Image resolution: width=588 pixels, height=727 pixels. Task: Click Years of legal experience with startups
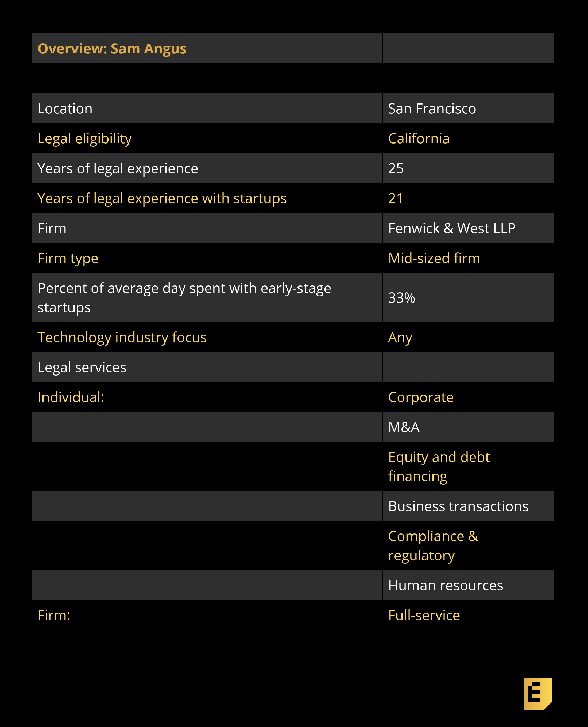coord(162,199)
